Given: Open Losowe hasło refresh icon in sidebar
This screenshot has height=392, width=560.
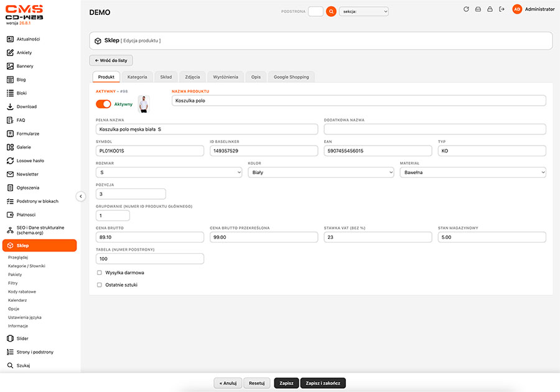Looking at the screenshot, I should [x=10, y=161].
